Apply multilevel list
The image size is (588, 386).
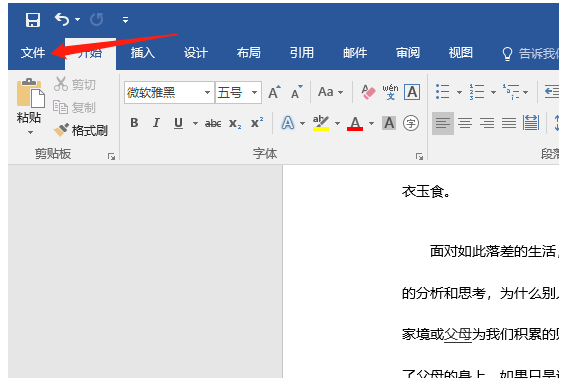click(x=511, y=92)
